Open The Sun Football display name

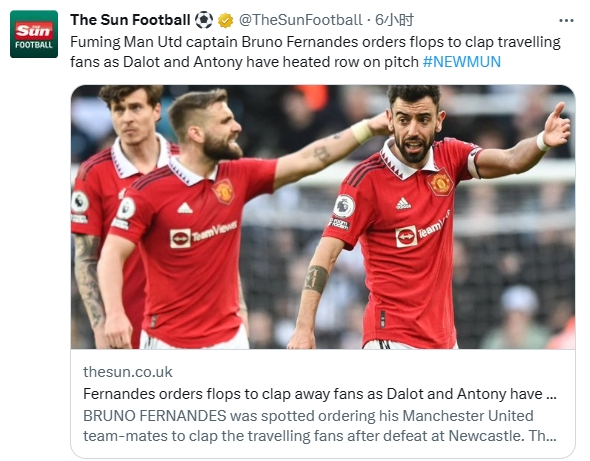(130, 20)
